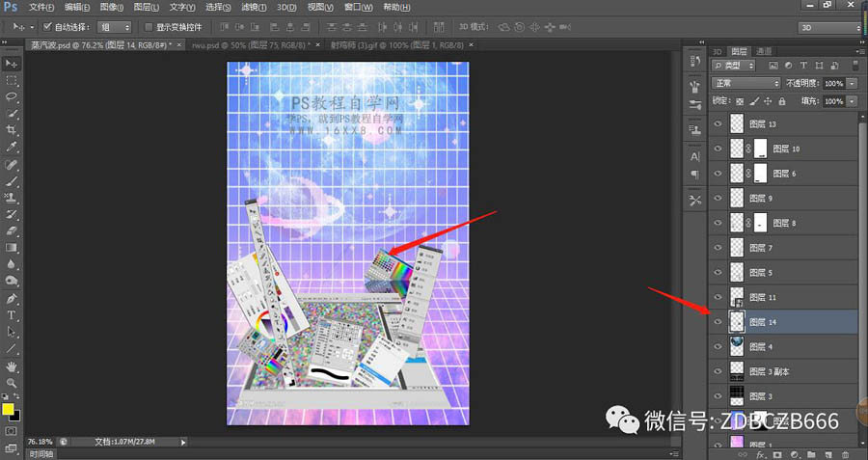Filter layers by type layer icon
The image size is (868, 460).
point(803,66)
